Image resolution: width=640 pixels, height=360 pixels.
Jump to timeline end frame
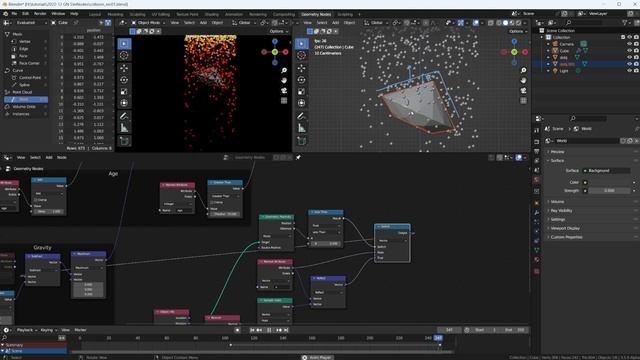pos(286,330)
